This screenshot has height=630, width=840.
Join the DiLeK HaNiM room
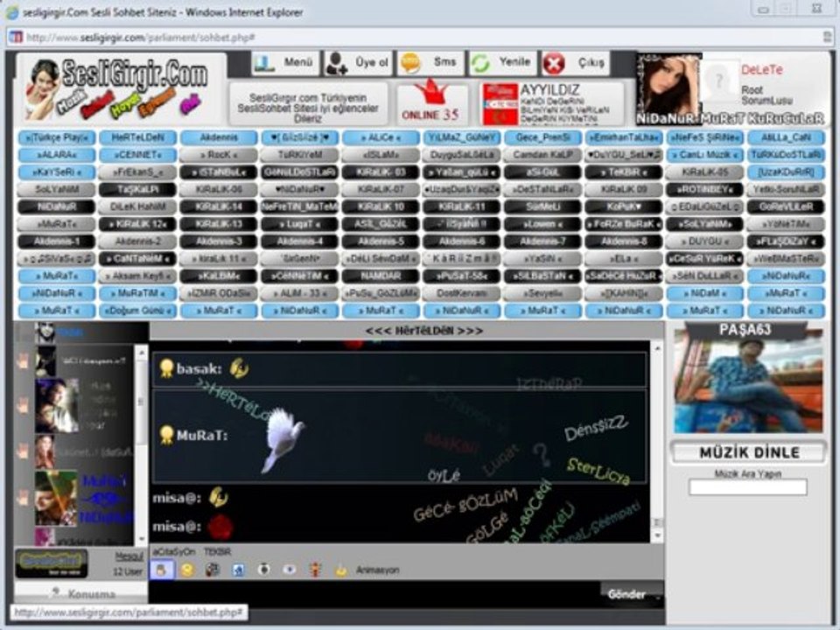pos(137,206)
